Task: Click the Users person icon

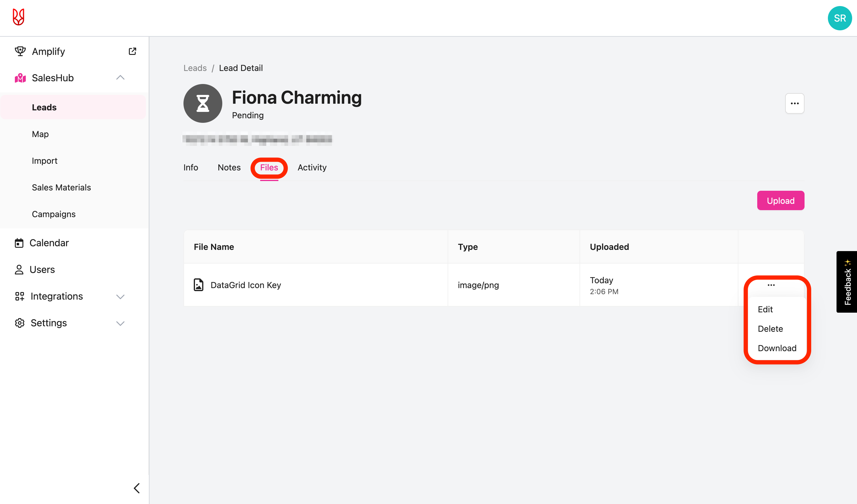Action: point(19,270)
